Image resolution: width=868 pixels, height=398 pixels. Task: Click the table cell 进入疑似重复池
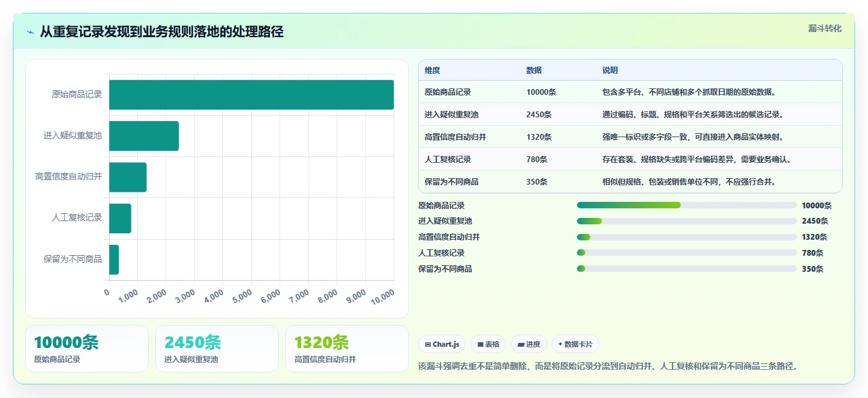pyautogui.click(x=451, y=115)
